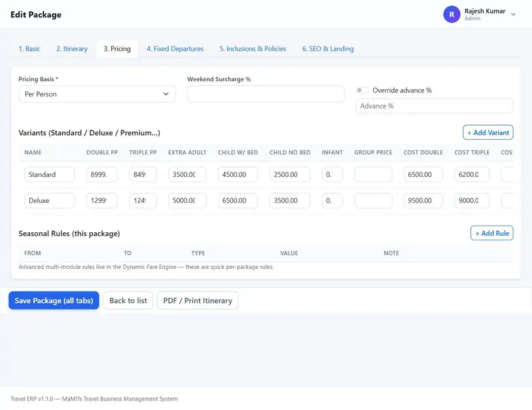Image resolution: width=532 pixels, height=410 pixels.
Task: Edit the Deluxe variant name field
Action: [x=49, y=201]
